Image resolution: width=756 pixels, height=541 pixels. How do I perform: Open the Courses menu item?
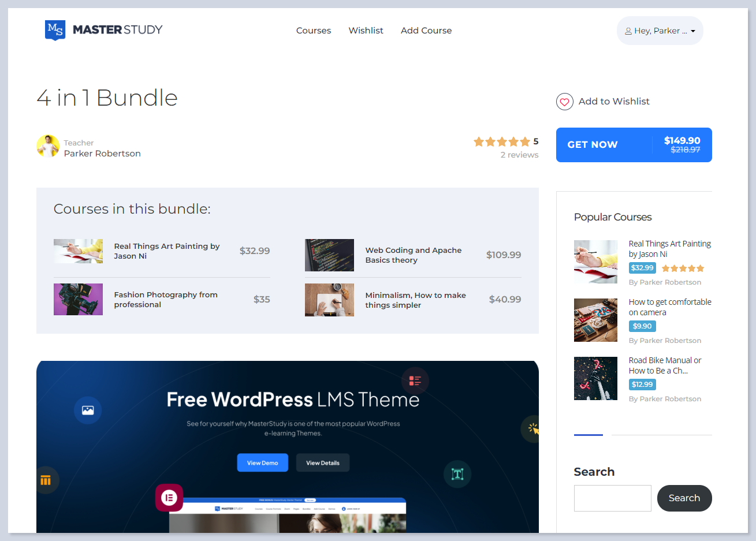pos(314,31)
